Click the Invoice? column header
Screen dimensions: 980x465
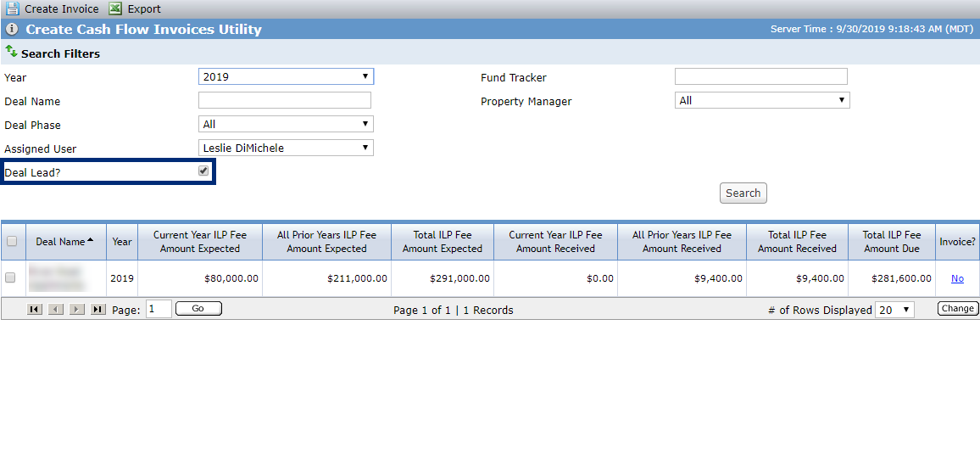point(957,242)
